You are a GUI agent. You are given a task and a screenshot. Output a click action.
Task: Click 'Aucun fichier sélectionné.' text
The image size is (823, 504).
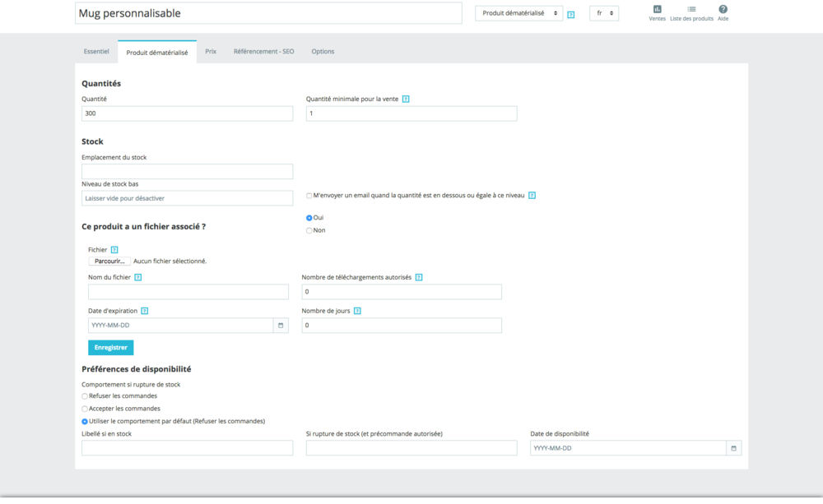coord(170,261)
